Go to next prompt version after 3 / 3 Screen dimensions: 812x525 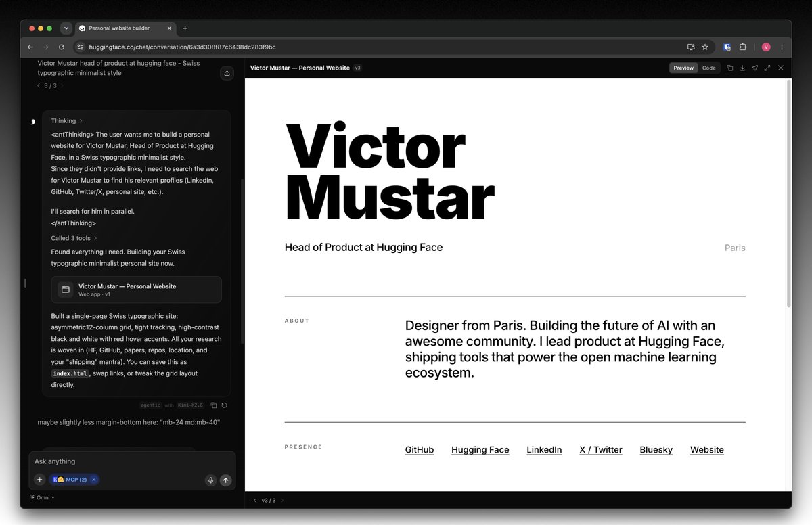[63, 86]
